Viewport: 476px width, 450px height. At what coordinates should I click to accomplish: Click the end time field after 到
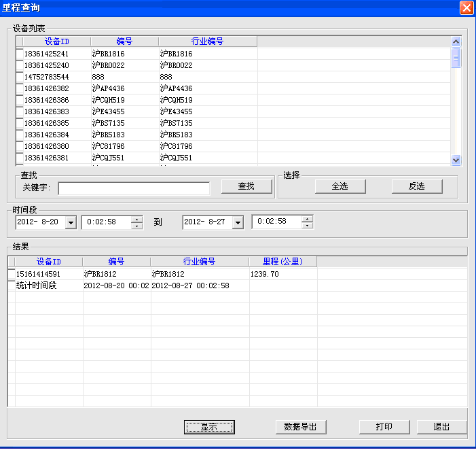coord(277,222)
